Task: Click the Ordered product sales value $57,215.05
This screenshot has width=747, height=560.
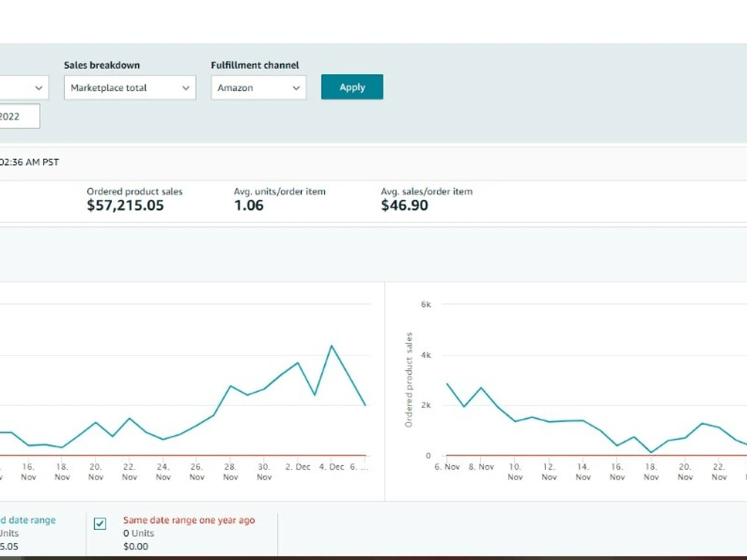Action: [125, 205]
